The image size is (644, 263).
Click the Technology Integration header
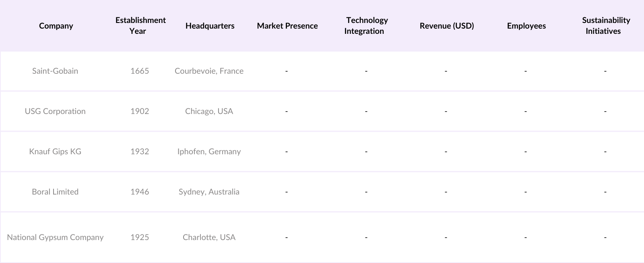[366, 26]
